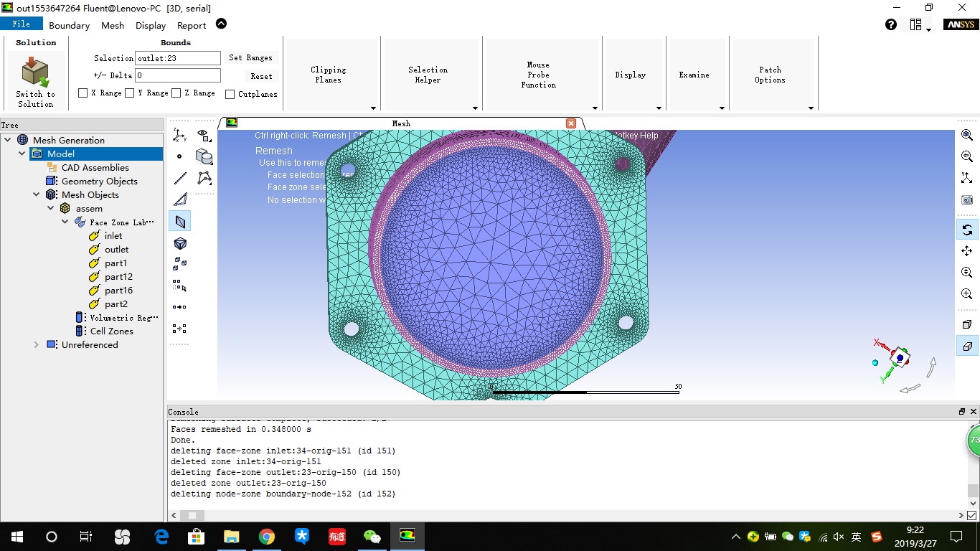This screenshot has width=980, height=551.
Task: Click the perspective cube icon bottom right
Action: coord(967,347)
